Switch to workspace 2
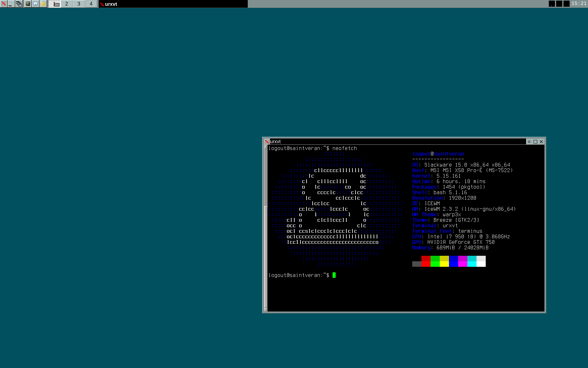 point(66,4)
